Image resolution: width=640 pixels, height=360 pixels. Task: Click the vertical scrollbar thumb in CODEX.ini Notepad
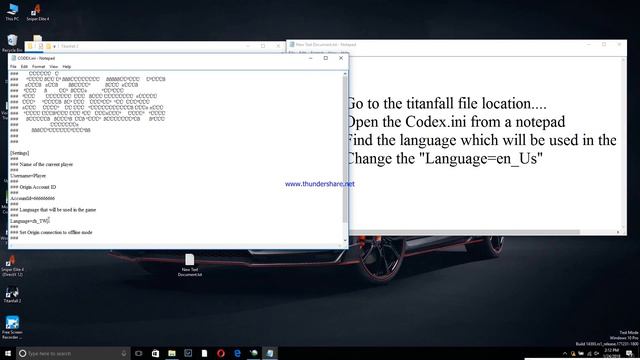click(x=345, y=149)
